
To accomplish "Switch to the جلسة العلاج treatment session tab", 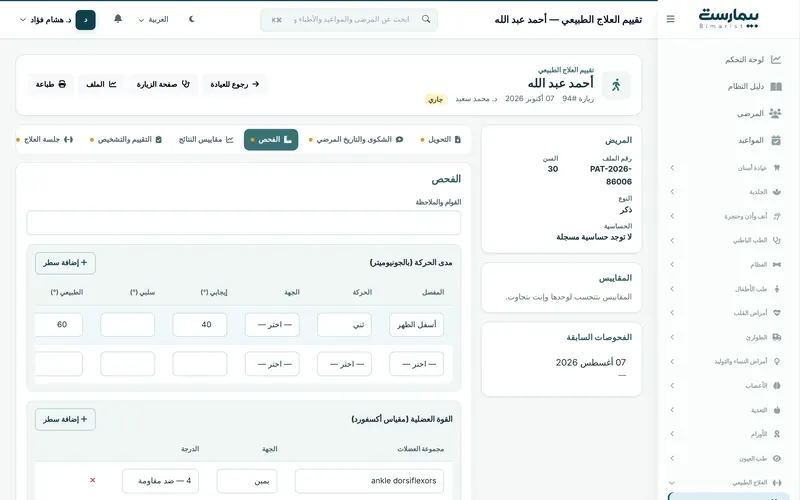I will [45, 139].
